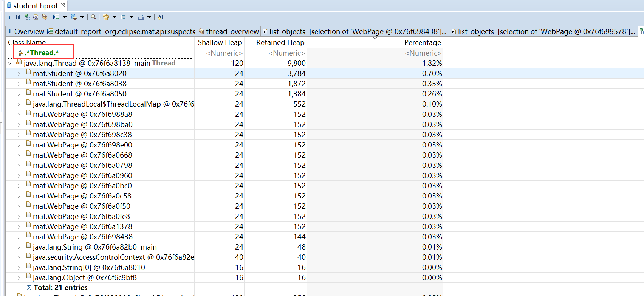Viewport: 644px width, 296px height.
Task: Expand java.security.AccessControlContext row
Action: click(x=19, y=257)
